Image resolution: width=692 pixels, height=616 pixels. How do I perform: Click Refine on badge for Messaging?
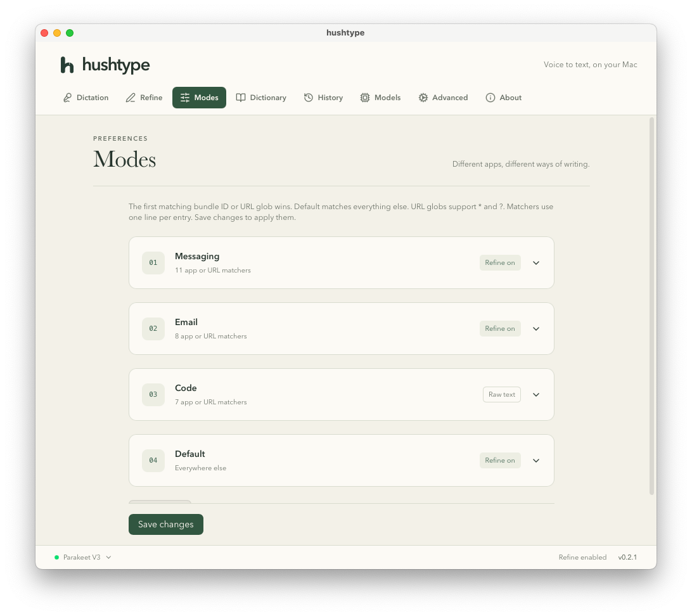point(500,262)
